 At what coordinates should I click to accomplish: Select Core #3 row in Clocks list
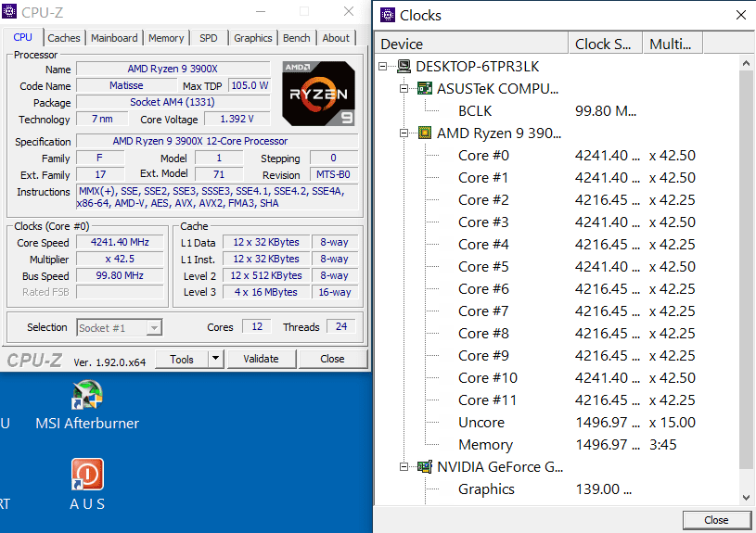[x=557, y=222]
